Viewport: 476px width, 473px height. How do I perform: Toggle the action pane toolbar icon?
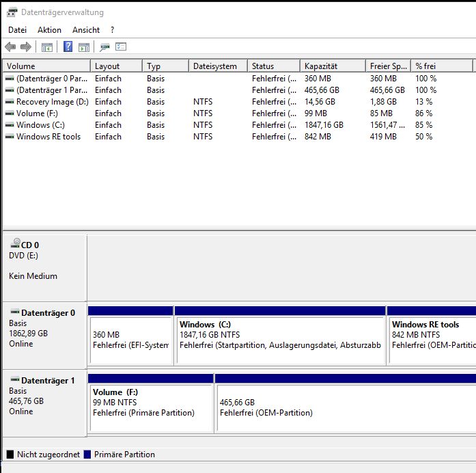(84, 47)
